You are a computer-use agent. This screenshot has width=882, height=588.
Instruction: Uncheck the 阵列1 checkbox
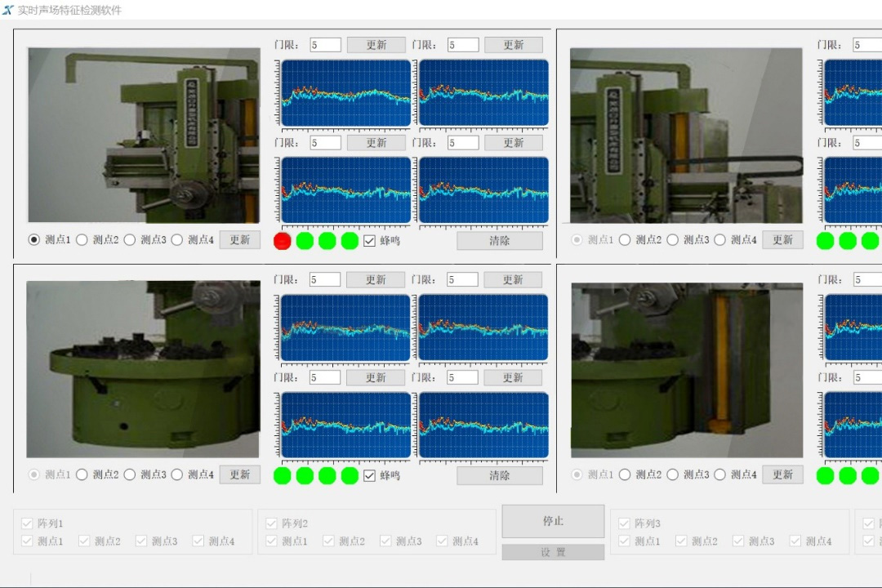(x=28, y=523)
